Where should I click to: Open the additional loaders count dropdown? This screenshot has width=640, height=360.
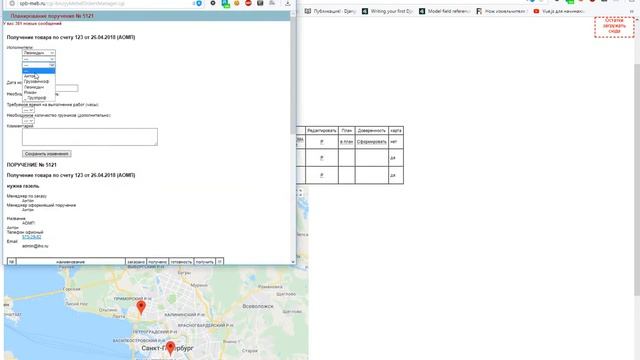(x=28, y=121)
